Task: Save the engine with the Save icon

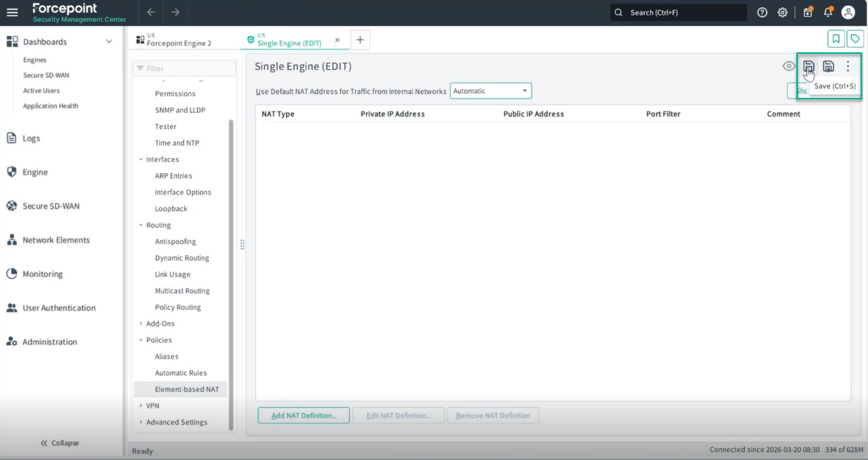Action: click(808, 66)
